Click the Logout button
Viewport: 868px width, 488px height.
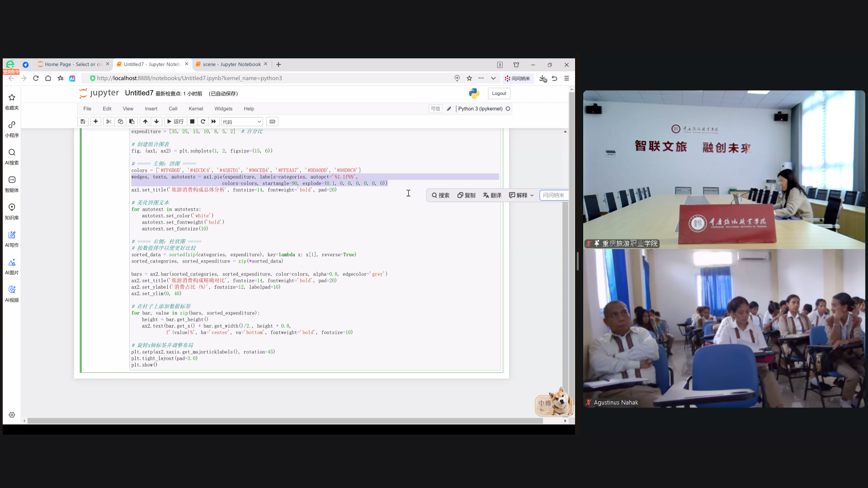pos(499,94)
